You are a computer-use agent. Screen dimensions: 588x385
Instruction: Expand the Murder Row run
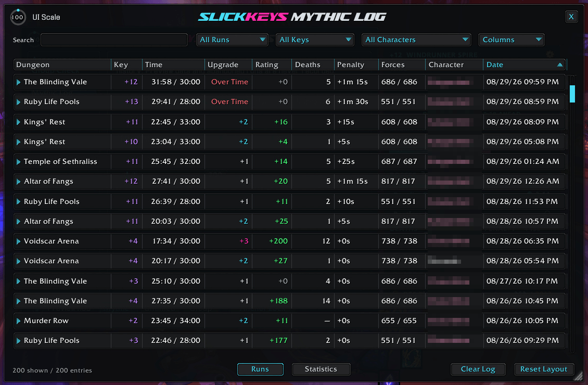click(x=18, y=321)
